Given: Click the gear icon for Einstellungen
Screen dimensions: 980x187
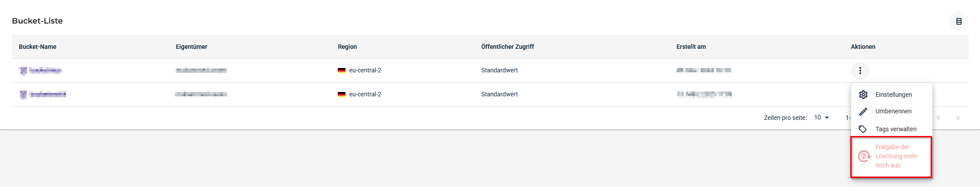Looking at the screenshot, I should click(x=863, y=95).
